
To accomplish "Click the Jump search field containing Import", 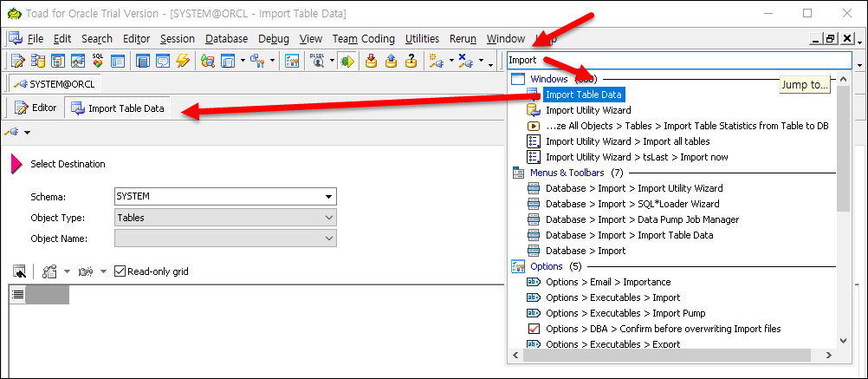I will point(679,60).
